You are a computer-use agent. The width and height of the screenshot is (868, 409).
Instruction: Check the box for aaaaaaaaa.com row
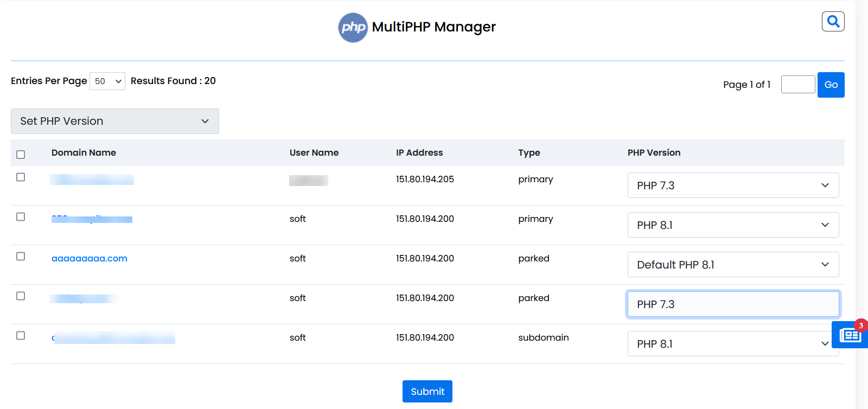[x=21, y=257]
